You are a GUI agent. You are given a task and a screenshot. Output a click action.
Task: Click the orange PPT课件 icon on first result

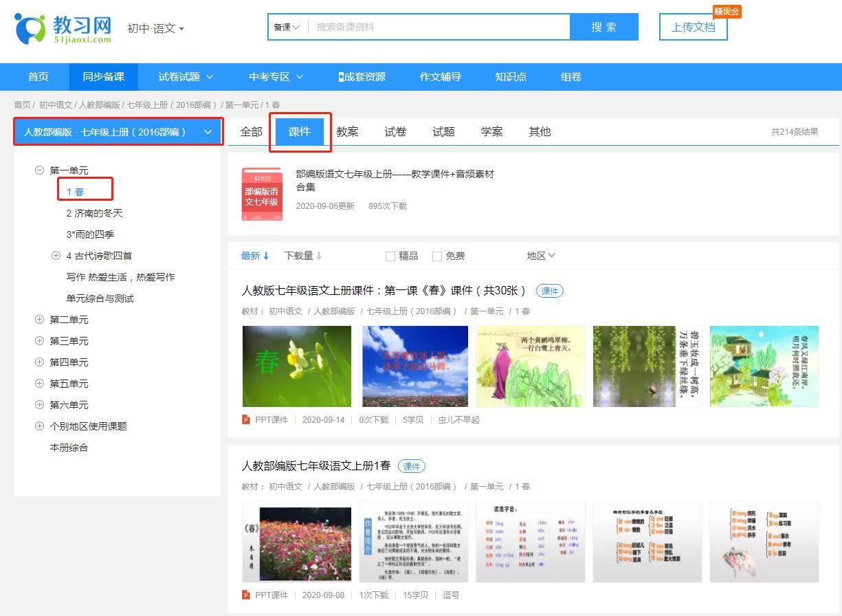(x=246, y=421)
